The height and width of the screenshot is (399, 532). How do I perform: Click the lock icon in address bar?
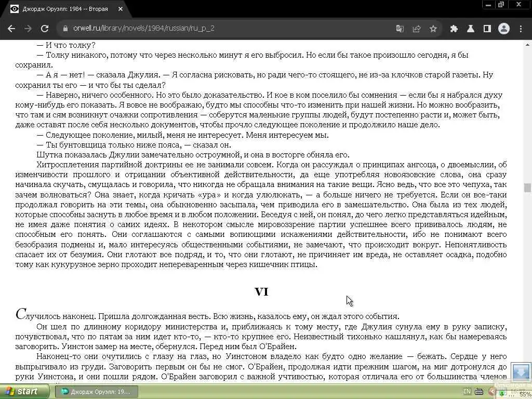[65, 29]
